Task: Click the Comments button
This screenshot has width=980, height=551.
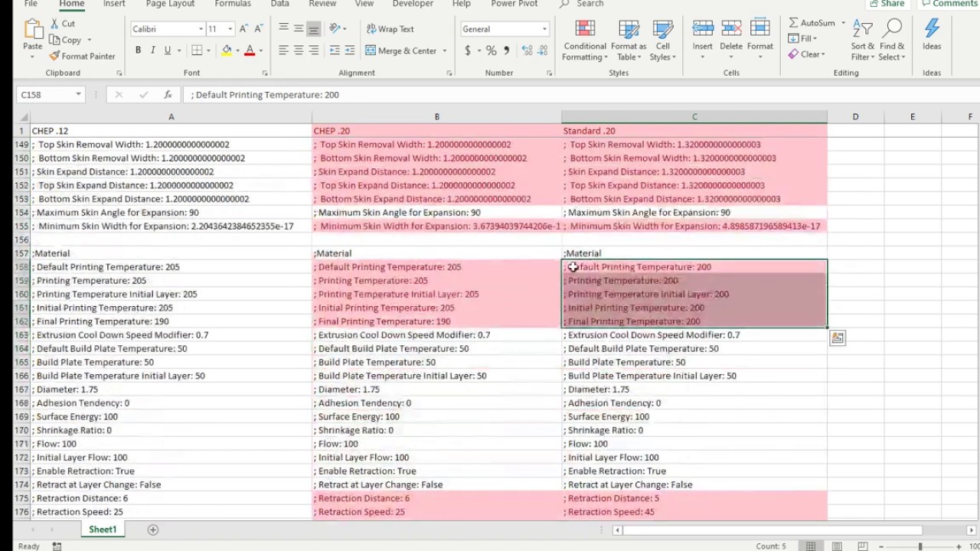Action: (x=949, y=4)
